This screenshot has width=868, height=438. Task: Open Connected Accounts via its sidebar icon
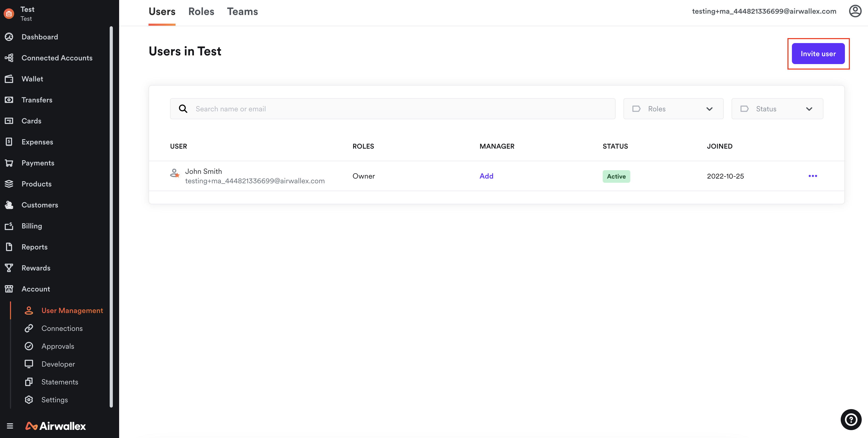pos(9,58)
